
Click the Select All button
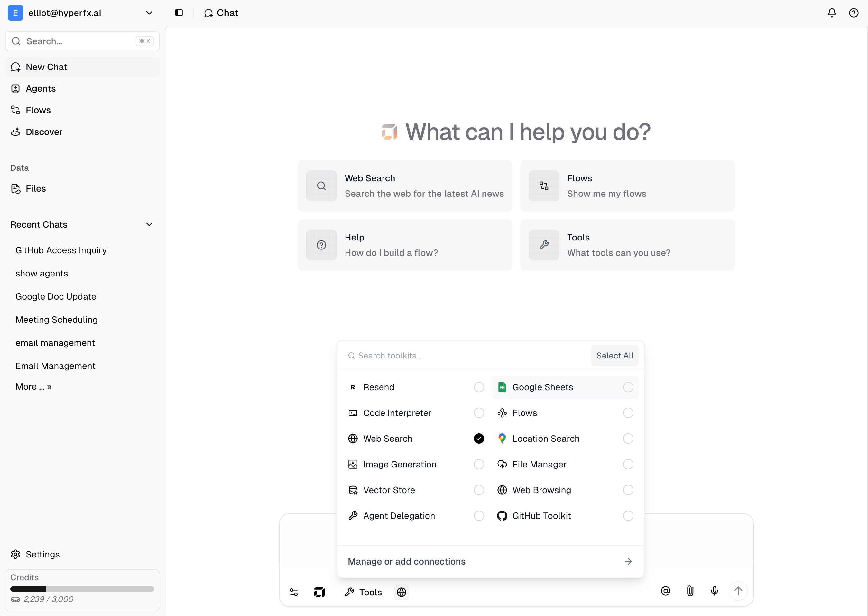[614, 355]
